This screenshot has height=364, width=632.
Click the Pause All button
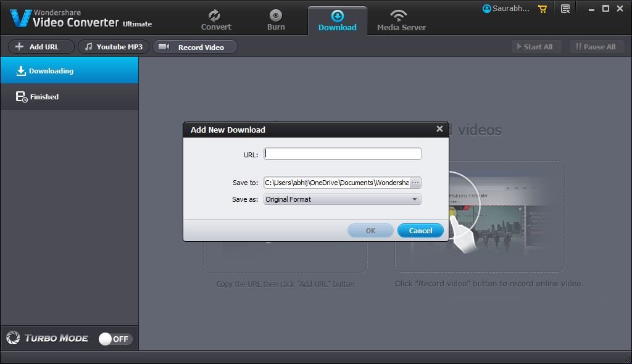(x=596, y=47)
